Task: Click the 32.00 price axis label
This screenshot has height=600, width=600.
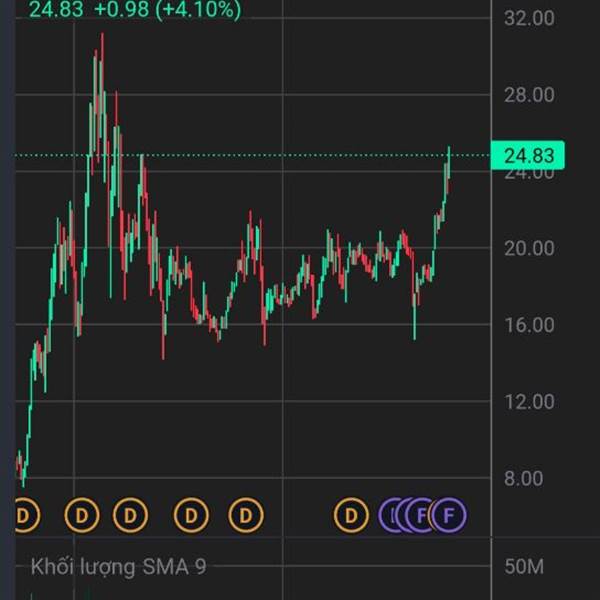Action: click(x=529, y=18)
